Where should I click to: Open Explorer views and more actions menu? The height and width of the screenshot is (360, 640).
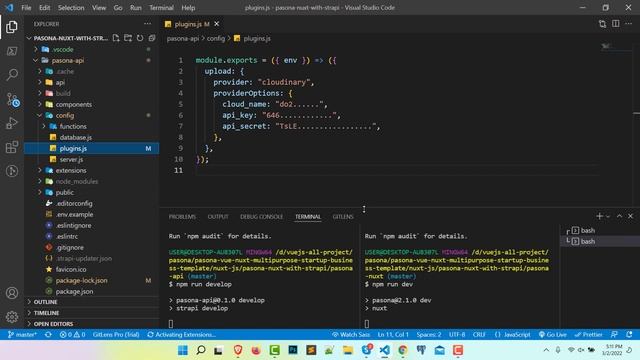[147, 24]
